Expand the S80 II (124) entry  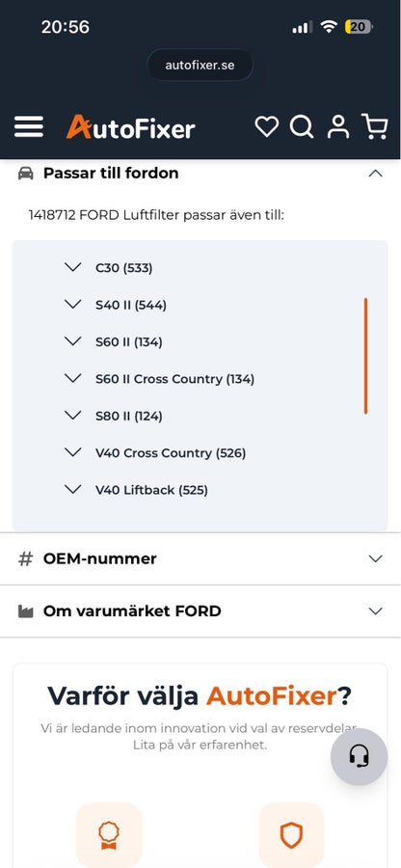(114, 416)
